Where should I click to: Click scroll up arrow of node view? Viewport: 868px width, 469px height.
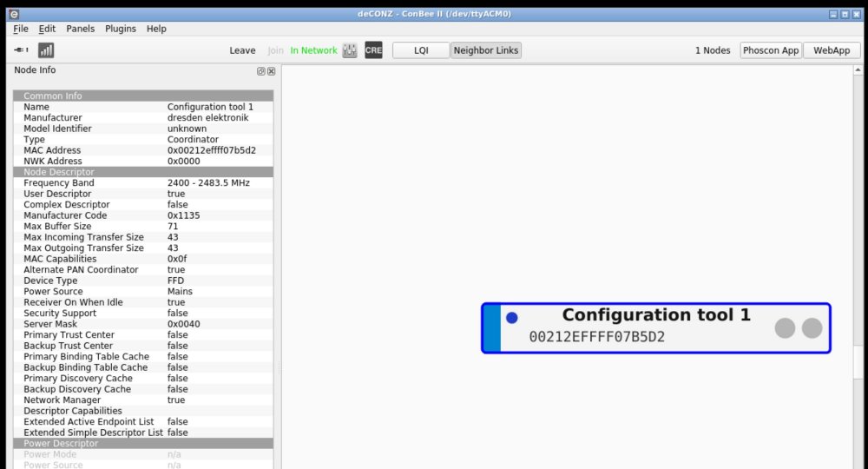point(858,69)
